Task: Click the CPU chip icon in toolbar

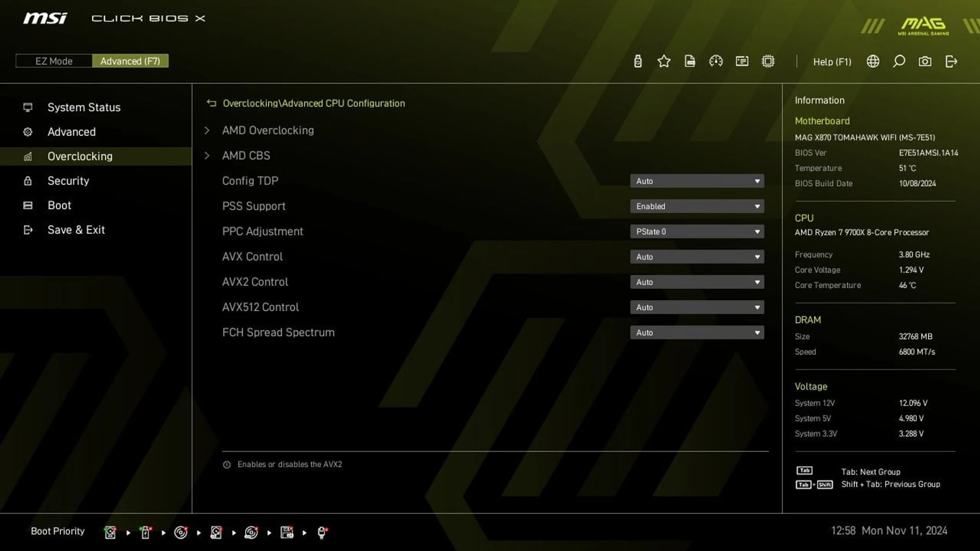Action: click(x=768, y=61)
